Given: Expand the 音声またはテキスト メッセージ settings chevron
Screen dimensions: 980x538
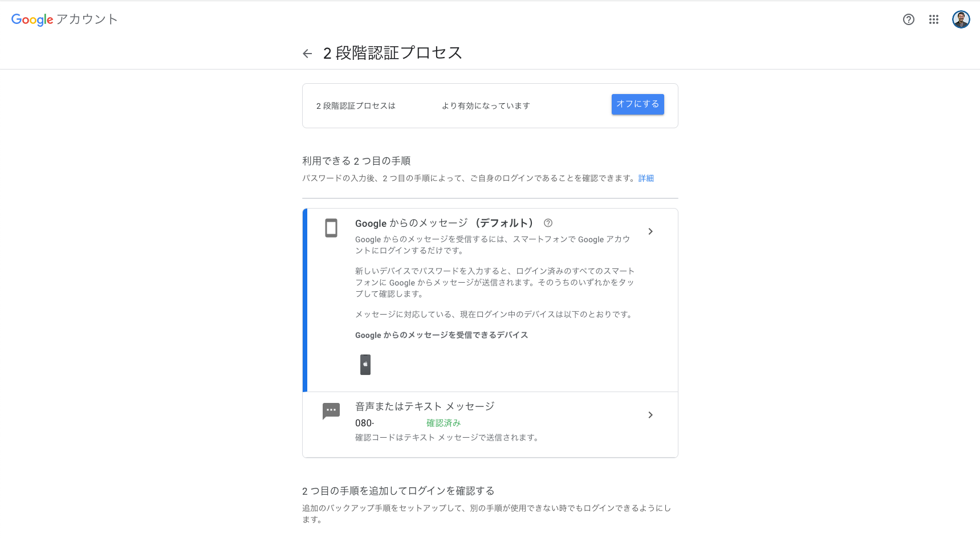Looking at the screenshot, I should (650, 415).
